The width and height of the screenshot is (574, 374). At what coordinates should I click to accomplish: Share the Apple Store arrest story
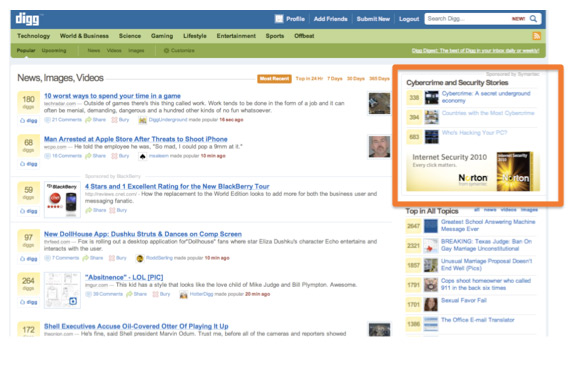96,156
